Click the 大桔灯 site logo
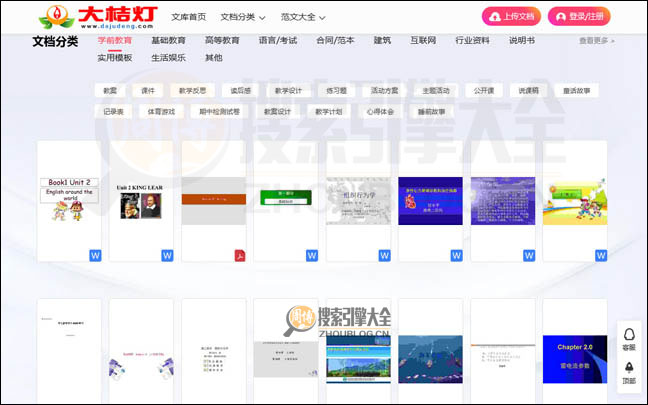648x405 pixels. tap(98, 17)
